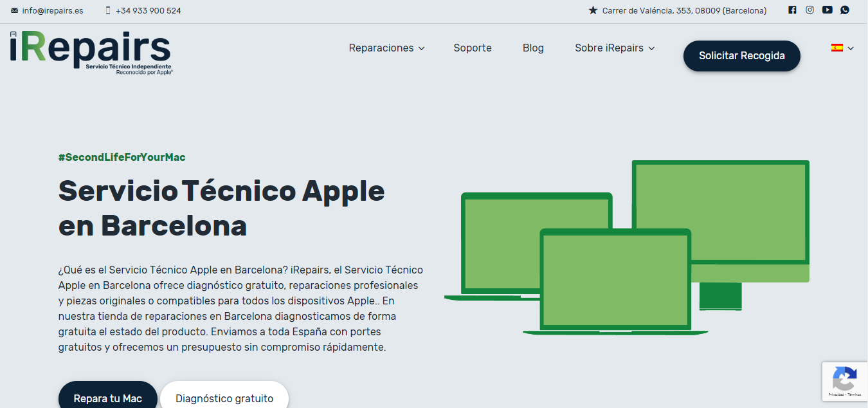Click the Solicitar Recogida button
Viewport: 868px width, 408px height.
click(x=742, y=56)
